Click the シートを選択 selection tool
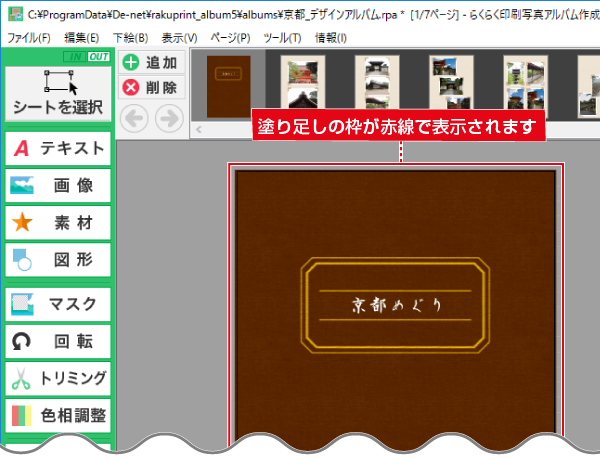Screen dimensions: 600x460 (x=58, y=94)
